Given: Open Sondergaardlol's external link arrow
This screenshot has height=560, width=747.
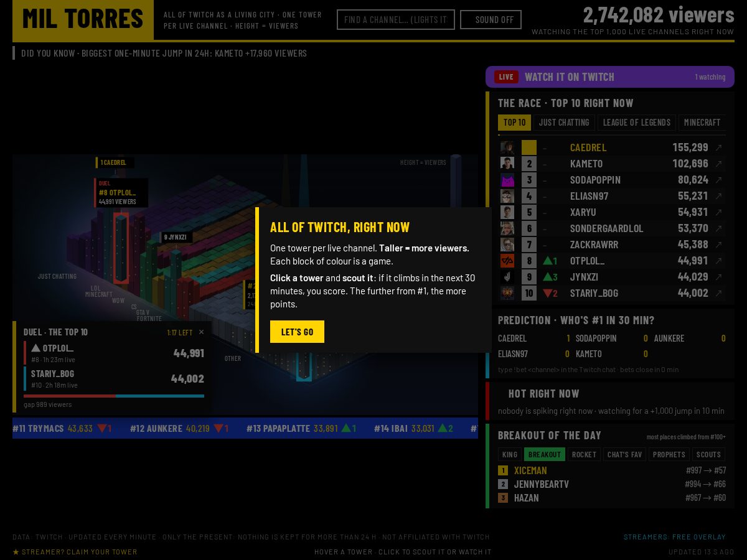Looking at the screenshot, I should coord(718,228).
